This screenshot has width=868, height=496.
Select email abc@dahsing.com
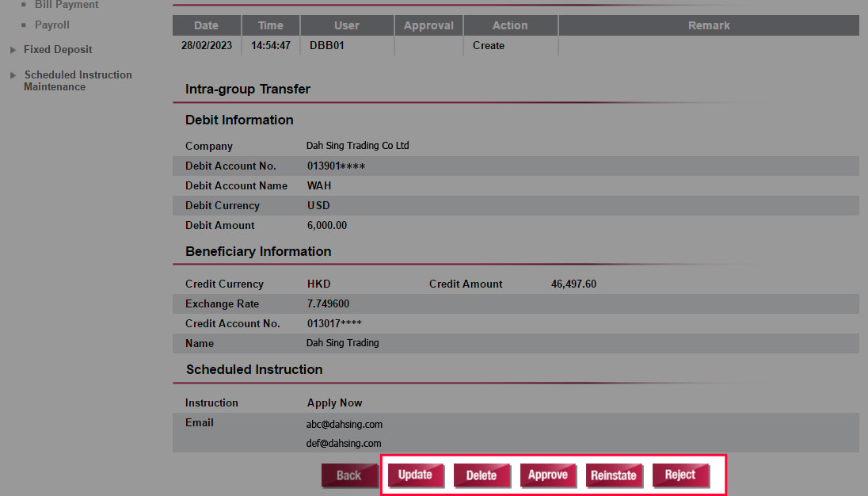coord(345,425)
